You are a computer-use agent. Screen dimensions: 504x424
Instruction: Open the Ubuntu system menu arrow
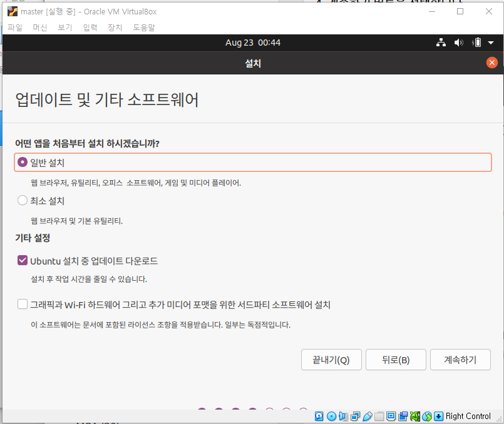491,43
